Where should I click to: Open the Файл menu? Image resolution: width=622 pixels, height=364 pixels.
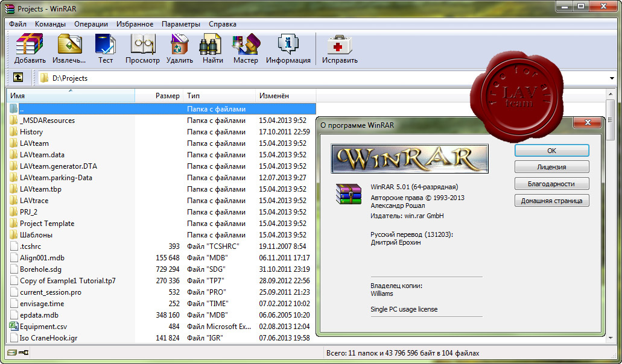(18, 24)
